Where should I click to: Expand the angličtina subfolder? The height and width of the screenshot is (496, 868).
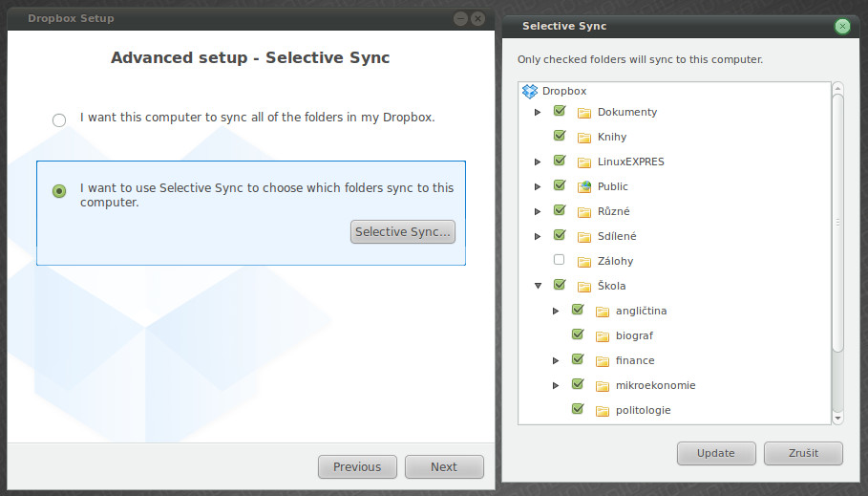click(556, 311)
